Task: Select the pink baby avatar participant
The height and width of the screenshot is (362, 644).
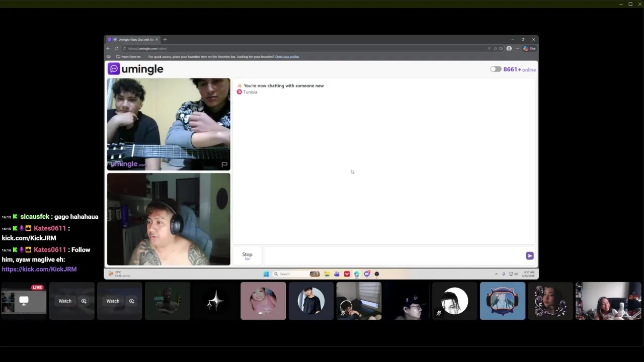Action: point(263,301)
